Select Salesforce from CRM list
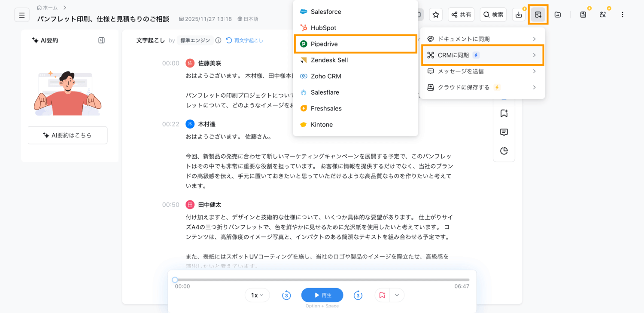 click(x=355, y=12)
